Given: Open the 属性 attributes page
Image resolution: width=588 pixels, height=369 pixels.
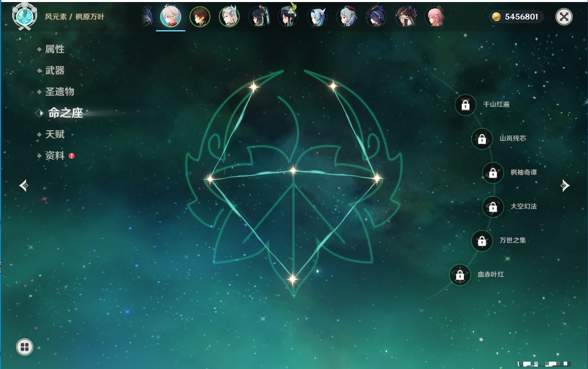Looking at the screenshot, I should click(55, 49).
